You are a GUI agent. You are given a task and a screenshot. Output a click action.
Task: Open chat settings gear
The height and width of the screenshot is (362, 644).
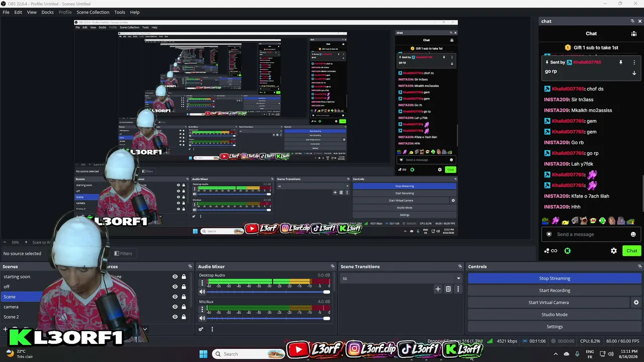coord(614,251)
